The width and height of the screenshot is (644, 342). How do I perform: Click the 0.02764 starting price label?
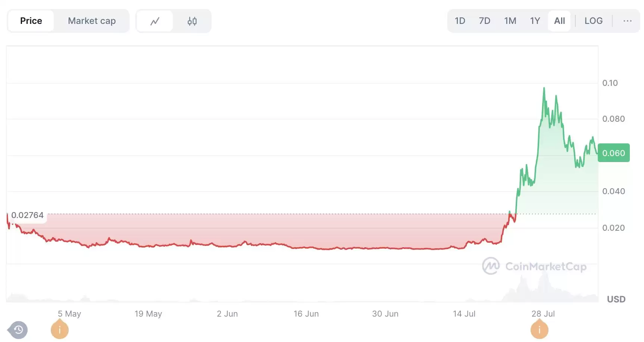tap(27, 215)
